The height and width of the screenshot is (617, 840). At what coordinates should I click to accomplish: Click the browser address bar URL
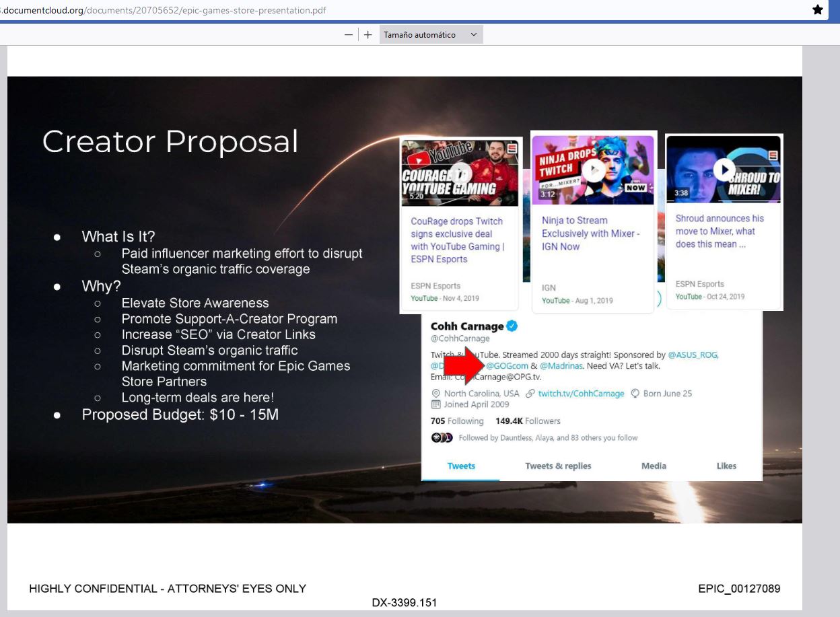(164, 11)
